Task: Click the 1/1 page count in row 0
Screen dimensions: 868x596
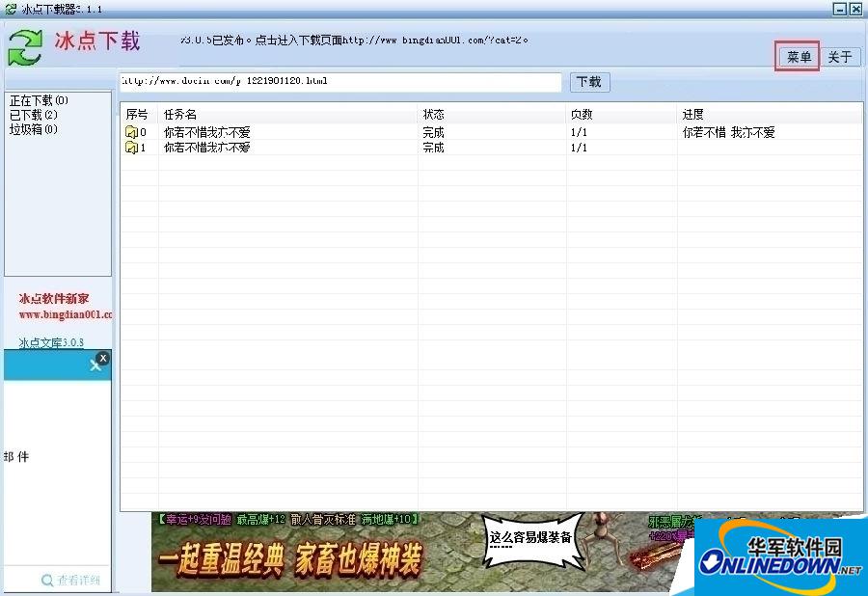Action: [579, 132]
